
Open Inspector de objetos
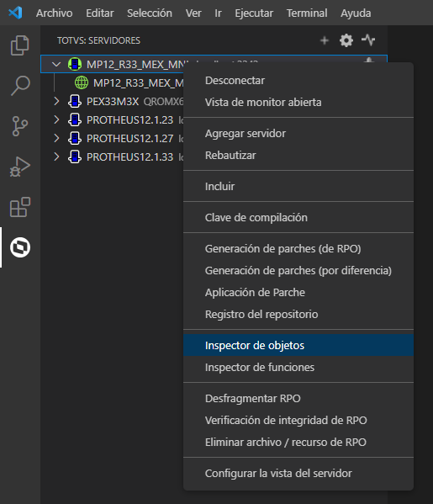298,345
